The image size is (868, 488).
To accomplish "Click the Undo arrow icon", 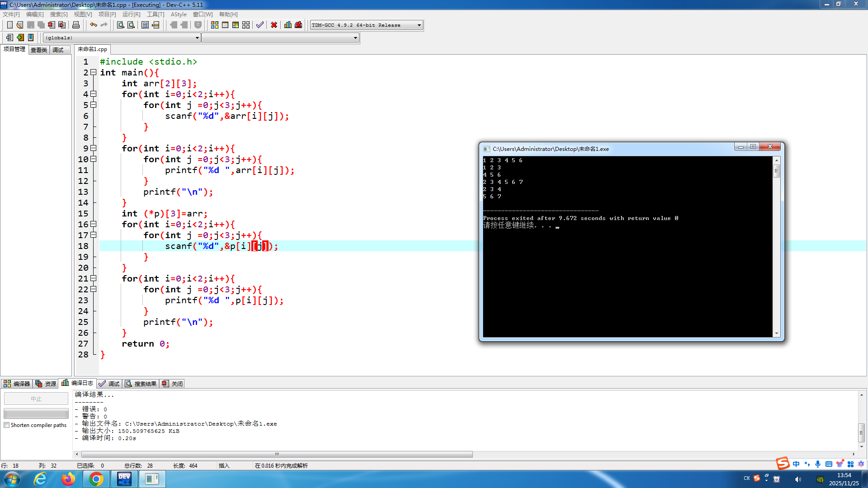I will coord(93,25).
